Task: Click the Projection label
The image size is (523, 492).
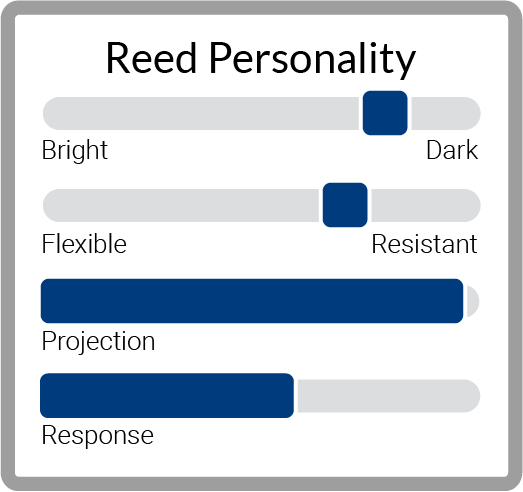Action: coord(98,342)
